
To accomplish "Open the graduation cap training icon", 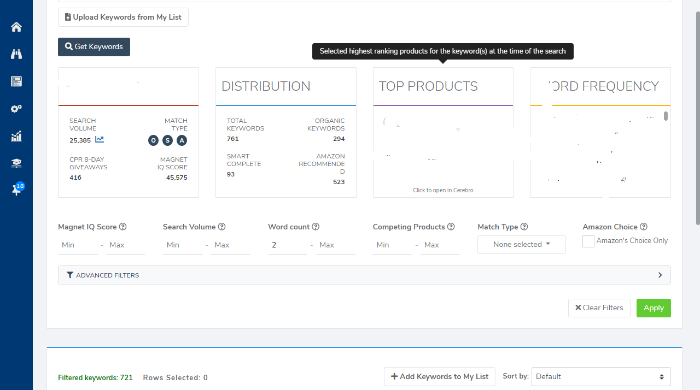I will click(17, 163).
